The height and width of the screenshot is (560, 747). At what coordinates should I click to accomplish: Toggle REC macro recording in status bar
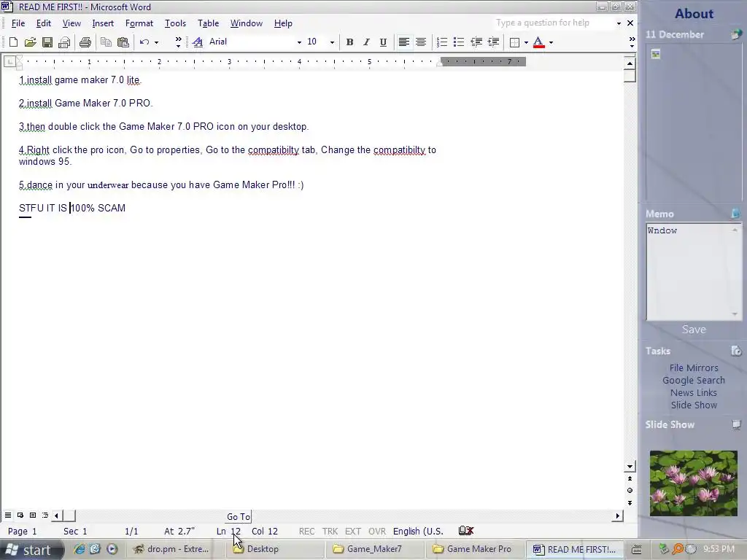tap(307, 531)
